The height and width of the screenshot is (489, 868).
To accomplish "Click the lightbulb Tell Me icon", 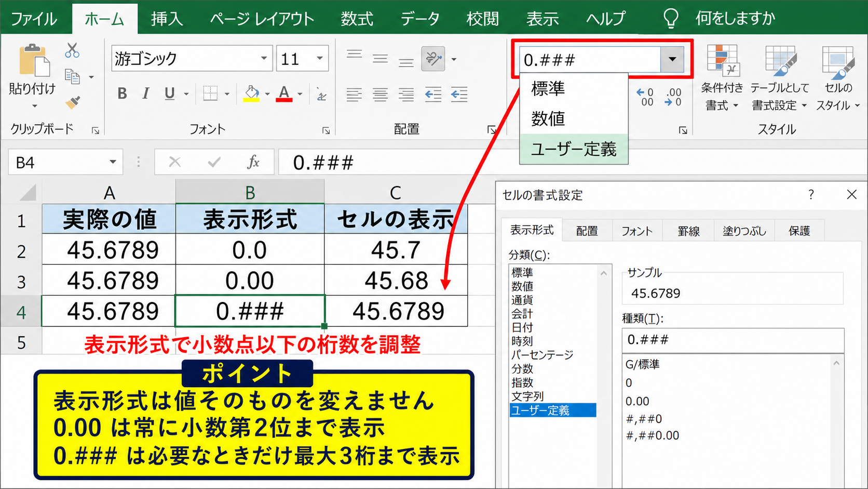I will (671, 19).
